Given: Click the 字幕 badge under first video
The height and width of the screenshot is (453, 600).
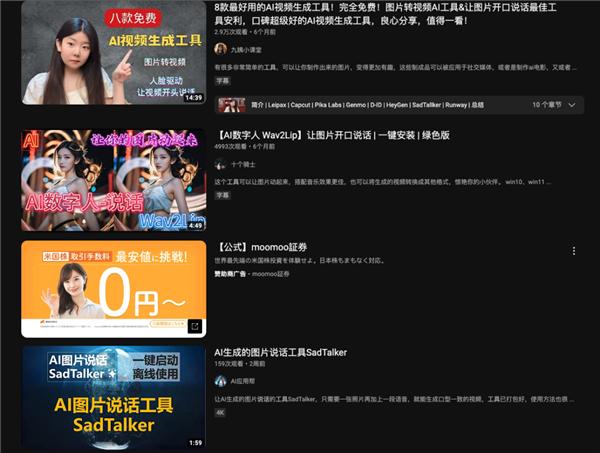Looking at the screenshot, I should click(x=223, y=81).
